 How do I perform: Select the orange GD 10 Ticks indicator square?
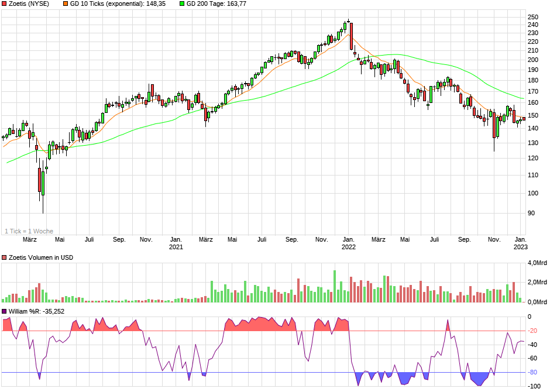click(x=65, y=4)
